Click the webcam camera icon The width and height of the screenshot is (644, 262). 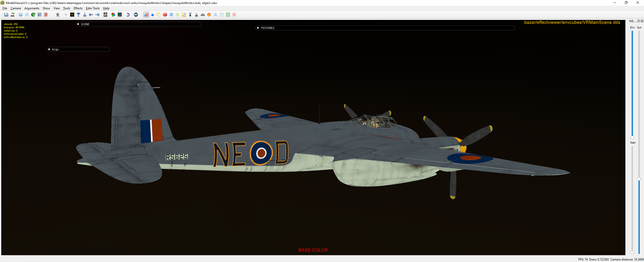(x=58, y=15)
